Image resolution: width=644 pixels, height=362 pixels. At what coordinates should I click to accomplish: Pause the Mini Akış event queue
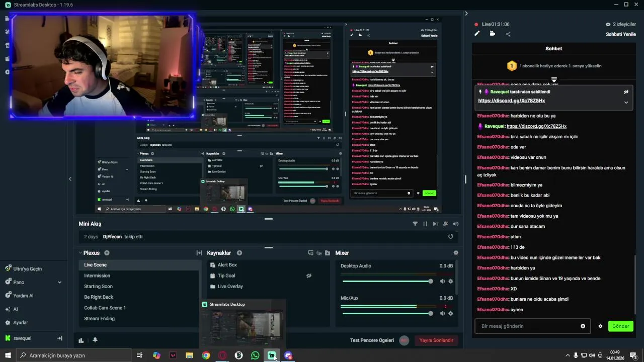pos(425,224)
